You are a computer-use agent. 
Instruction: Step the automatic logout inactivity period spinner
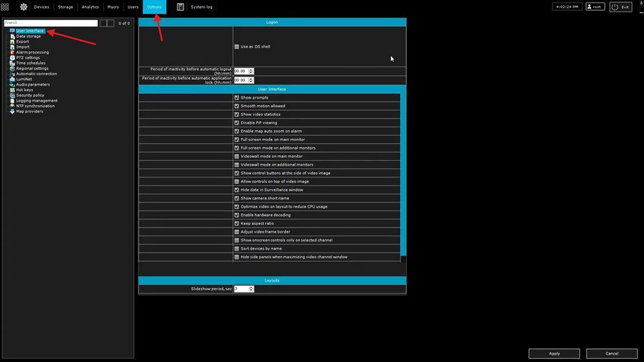click(x=251, y=71)
